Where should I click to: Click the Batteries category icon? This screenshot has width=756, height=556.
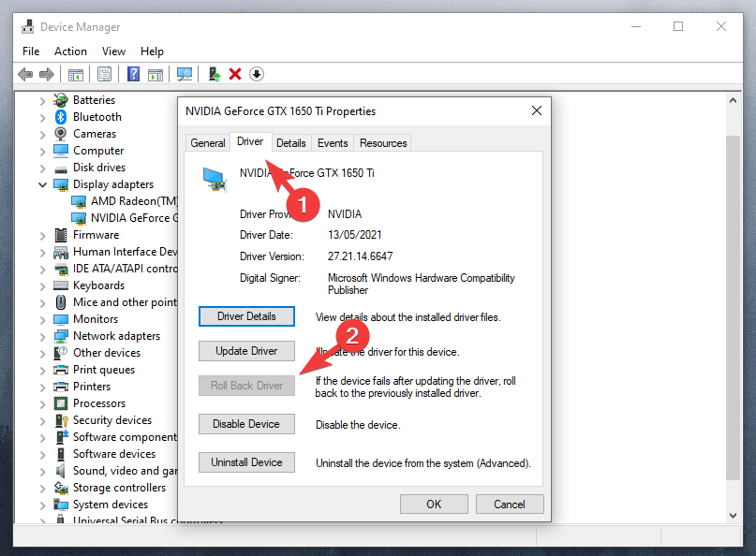click(x=61, y=100)
